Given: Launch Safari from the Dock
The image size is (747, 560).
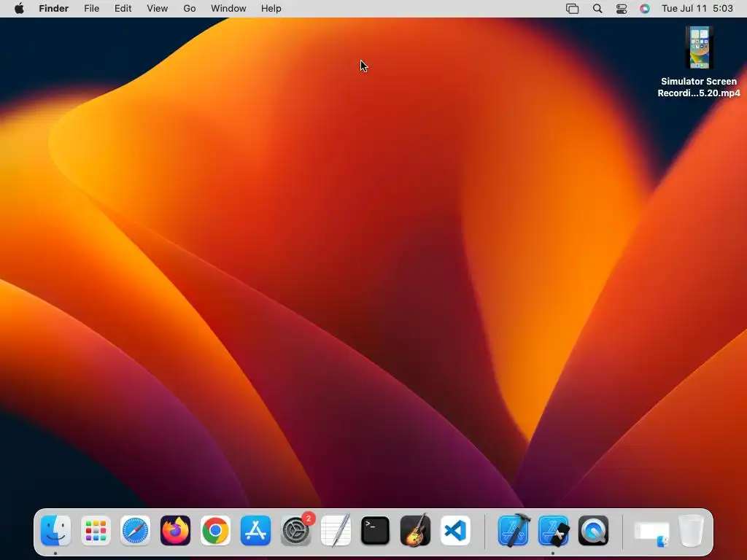Looking at the screenshot, I should pyautogui.click(x=135, y=530).
